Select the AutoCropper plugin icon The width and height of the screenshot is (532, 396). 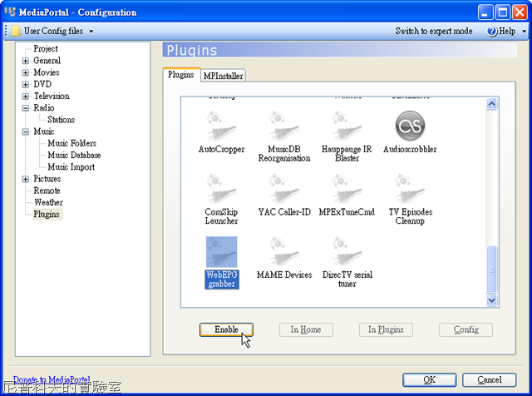click(x=222, y=126)
